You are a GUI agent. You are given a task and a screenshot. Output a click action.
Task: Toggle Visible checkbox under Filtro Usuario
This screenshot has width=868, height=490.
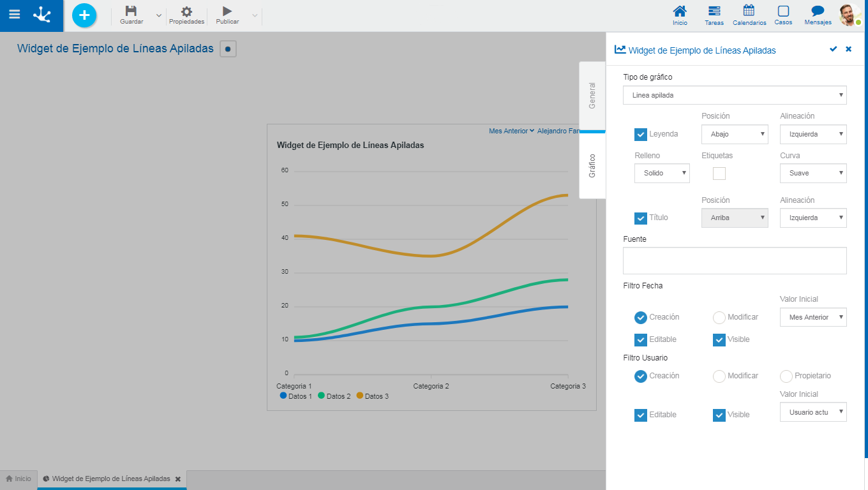click(x=719, y=415)
